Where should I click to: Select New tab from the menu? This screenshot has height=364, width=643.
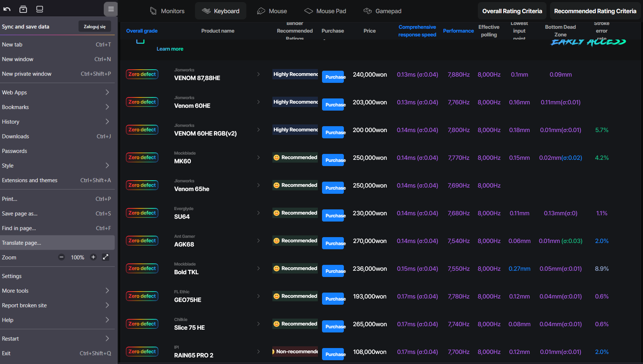point(57,44)
